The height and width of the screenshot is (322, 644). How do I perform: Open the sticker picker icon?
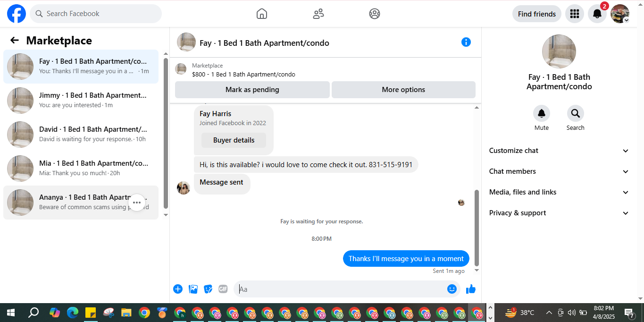[208, 289]
